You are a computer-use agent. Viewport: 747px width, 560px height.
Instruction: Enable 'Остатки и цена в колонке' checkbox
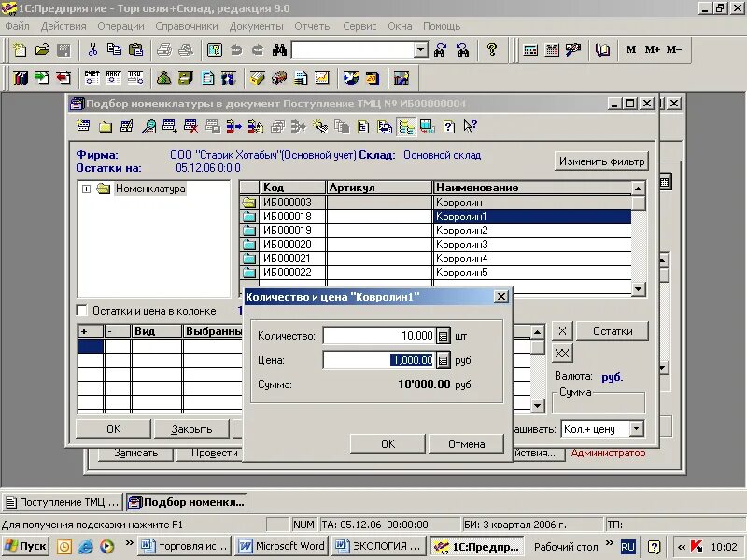(x=82, y=311)
